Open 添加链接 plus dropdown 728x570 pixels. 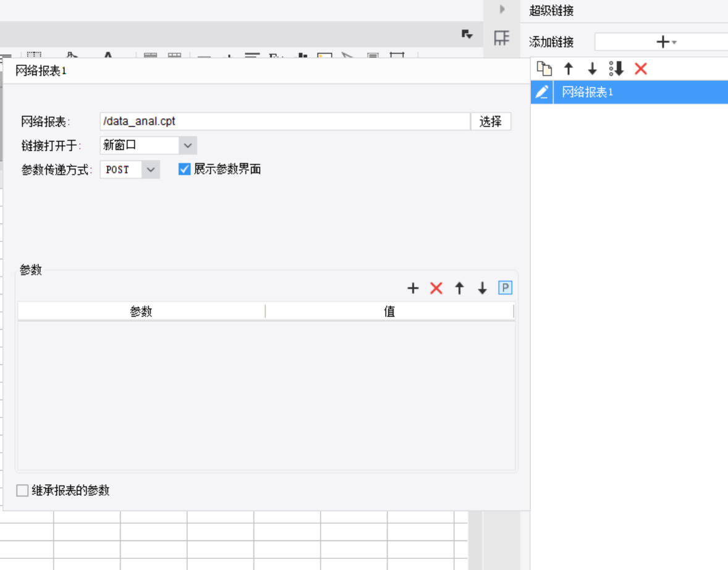coord(666,42)
